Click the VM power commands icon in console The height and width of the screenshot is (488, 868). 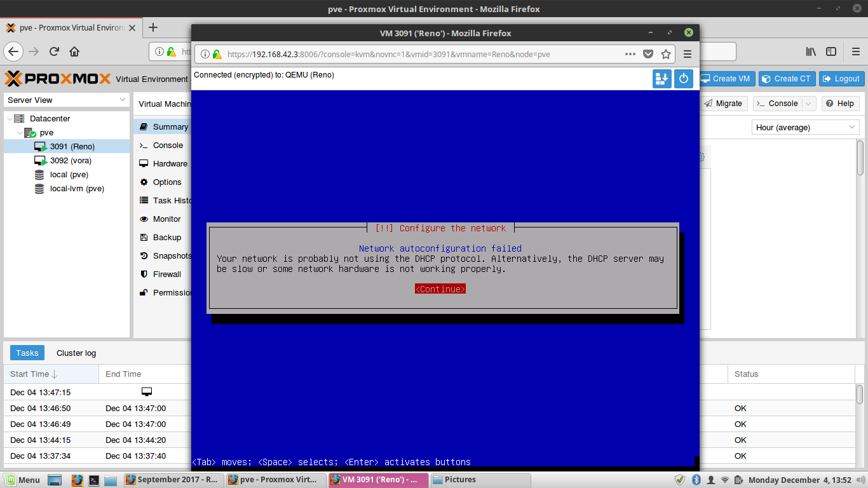coord(684,79)
